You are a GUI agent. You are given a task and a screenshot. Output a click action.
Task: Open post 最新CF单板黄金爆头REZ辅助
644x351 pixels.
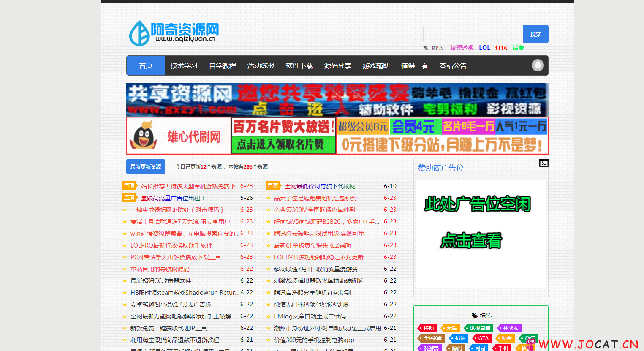click(x=312, y=245)
